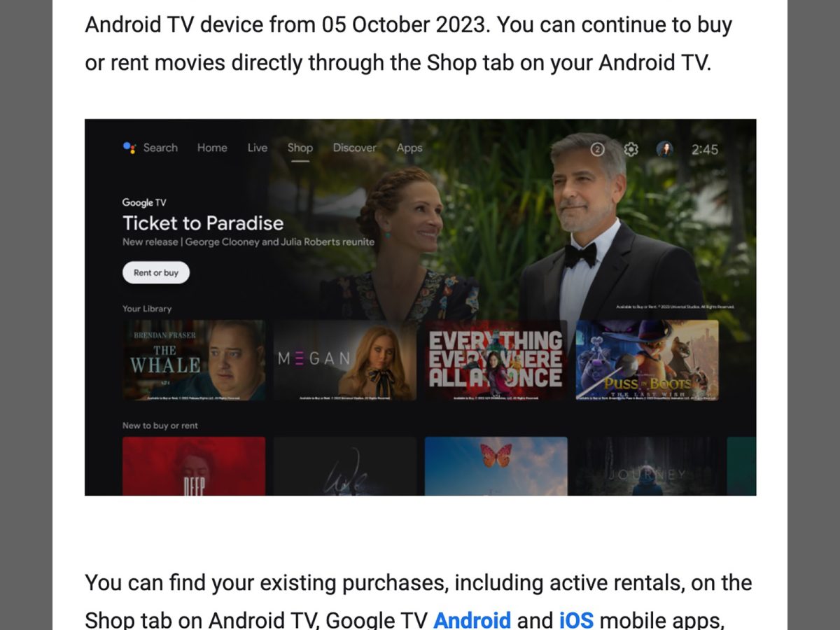This screenshot has width=840, height=630.
Task: Open the settings gear icon
Action: (x=631, y=149)
